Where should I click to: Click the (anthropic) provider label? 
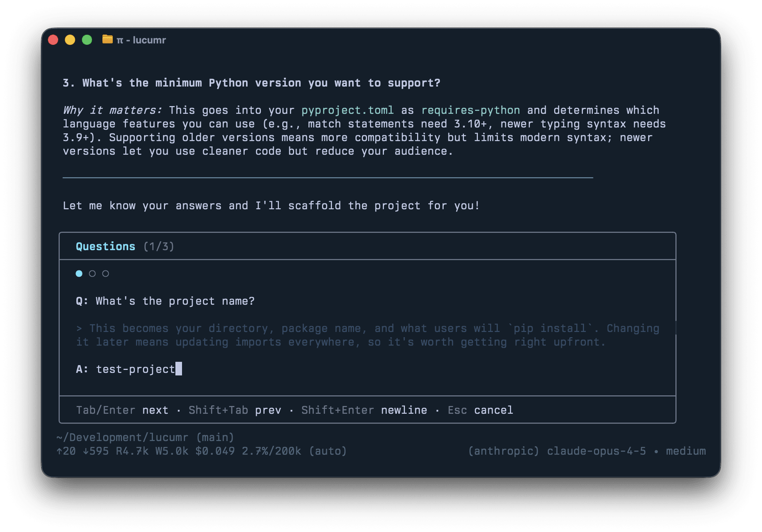pos(504,451)
